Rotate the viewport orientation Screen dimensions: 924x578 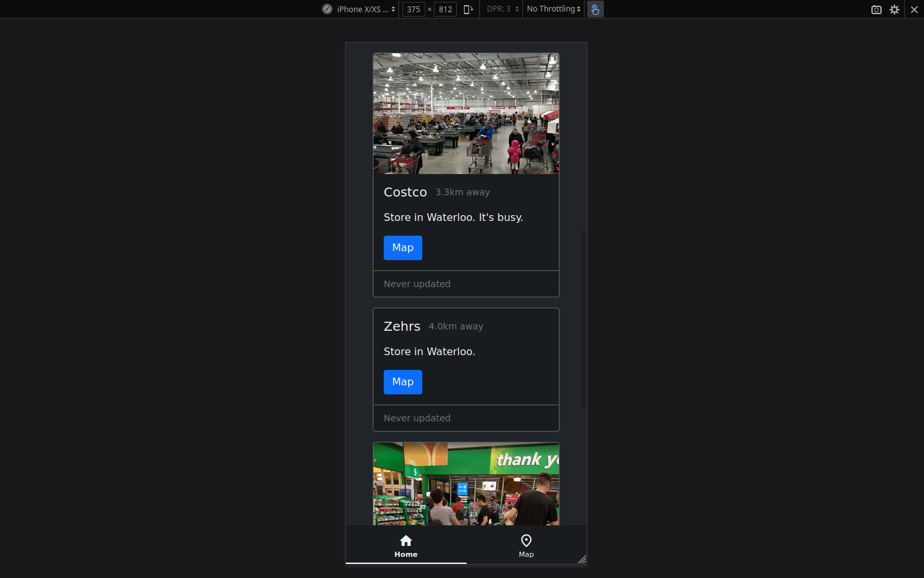pyautogui.click(x=468, y=9)
